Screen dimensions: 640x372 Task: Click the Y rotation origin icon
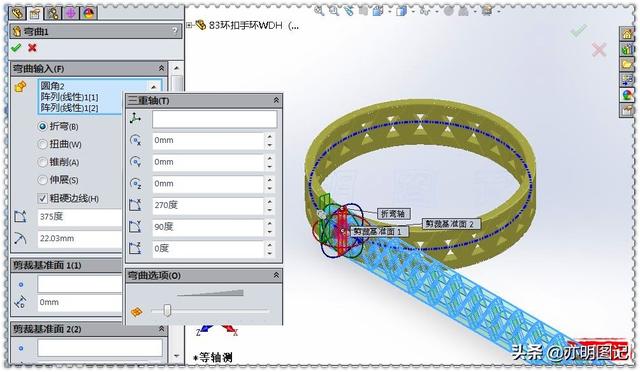click(x=135, y=162)
